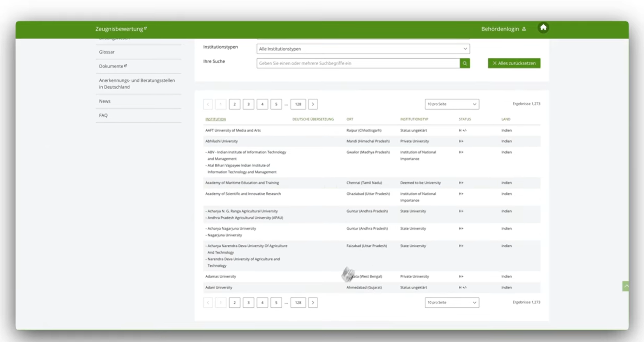Click the top Ergebnisse 1,273 count
Image resolution: width=644 pixels, height=342 pixels.
[x=526, y=104]
